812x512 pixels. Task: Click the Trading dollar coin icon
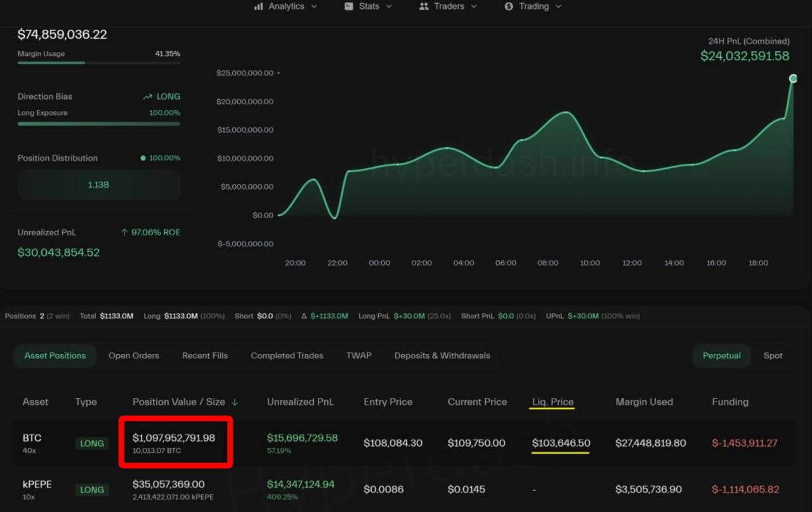pyautogui.click(x=509, y=6)
